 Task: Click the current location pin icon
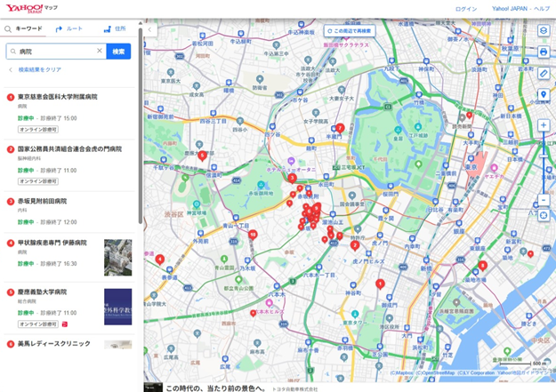[x=543, y=94]
